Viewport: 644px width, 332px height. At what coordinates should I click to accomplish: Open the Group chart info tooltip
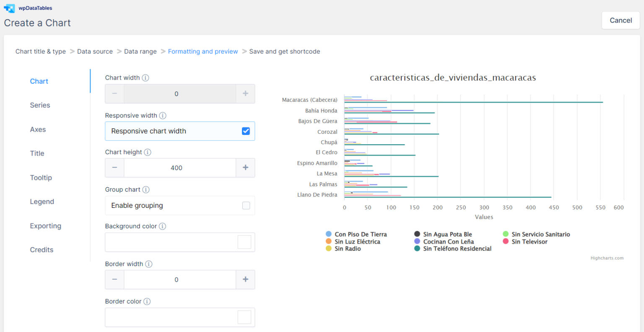[x=145, y=189]
